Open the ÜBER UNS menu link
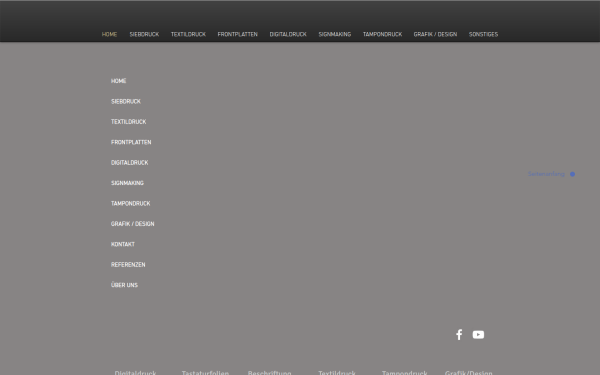 124,285
